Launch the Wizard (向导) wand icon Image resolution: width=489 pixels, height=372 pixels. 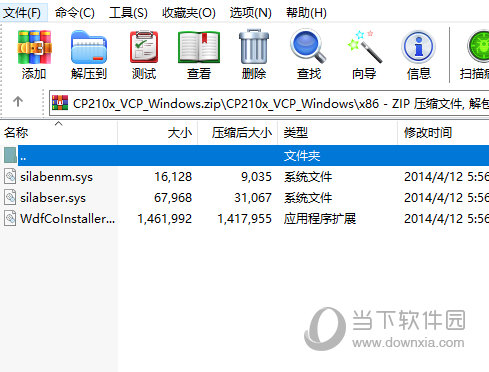[365, 47]
